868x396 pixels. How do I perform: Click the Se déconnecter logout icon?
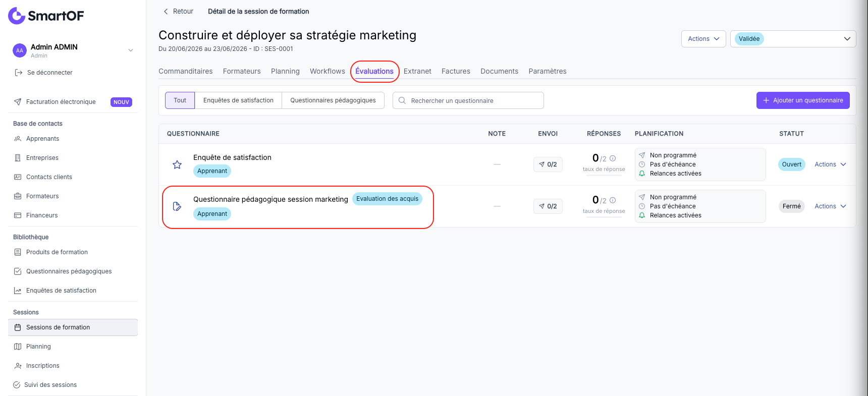pyautogui.click(x=19, y=73)
